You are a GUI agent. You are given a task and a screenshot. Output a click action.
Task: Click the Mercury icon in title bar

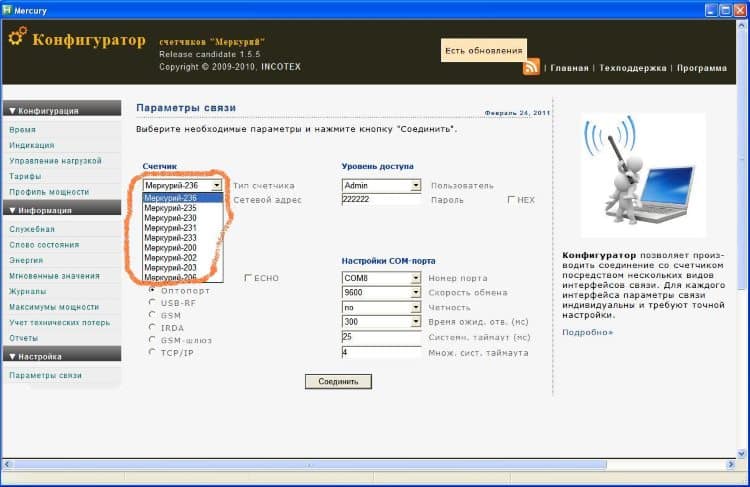point(8,8)
